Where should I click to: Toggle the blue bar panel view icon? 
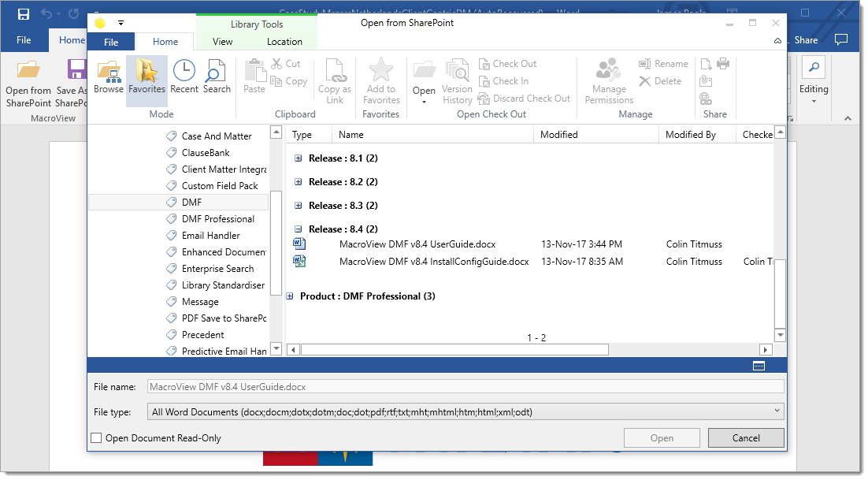[759, 366]
